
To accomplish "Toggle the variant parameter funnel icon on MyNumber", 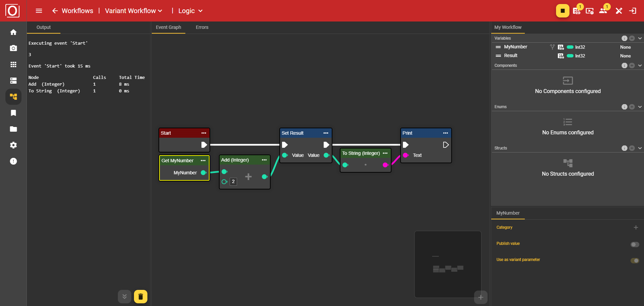I will pos(552,47).
